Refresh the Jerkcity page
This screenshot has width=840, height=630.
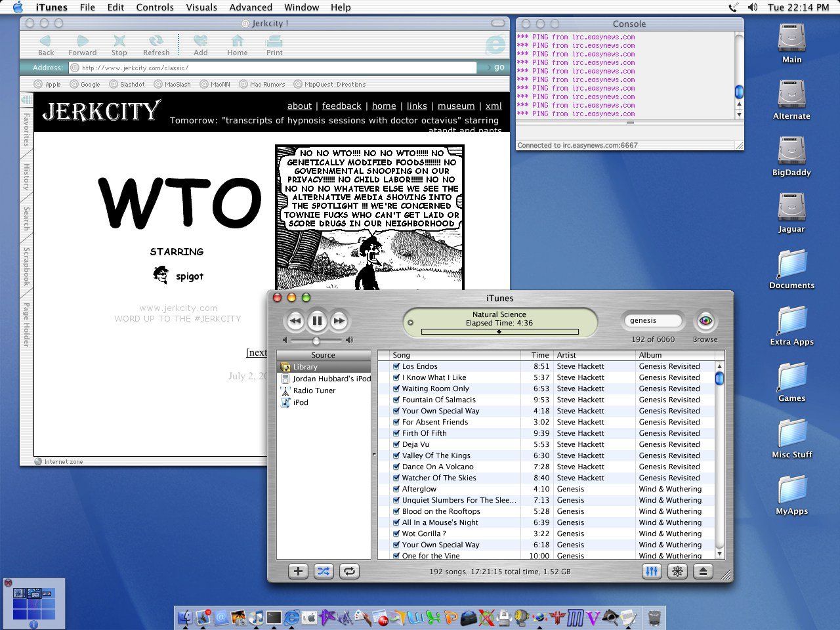point(156,45)
